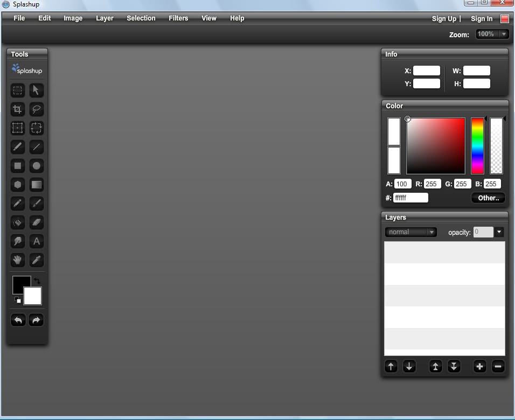515x420 pixels.
Task: Select the Crop tool
Action: [x=18, y=109]
